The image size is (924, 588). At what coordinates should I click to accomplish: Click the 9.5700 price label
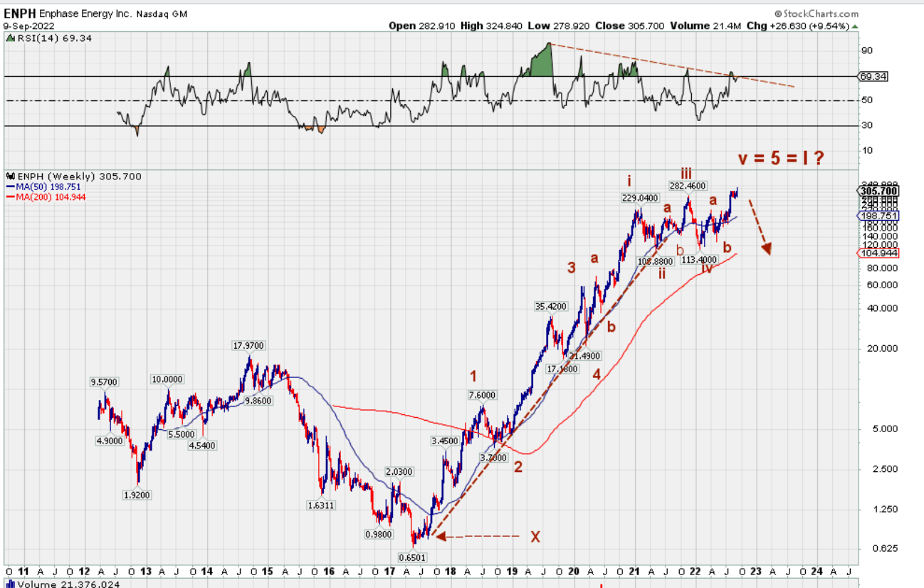coord(105,382)
